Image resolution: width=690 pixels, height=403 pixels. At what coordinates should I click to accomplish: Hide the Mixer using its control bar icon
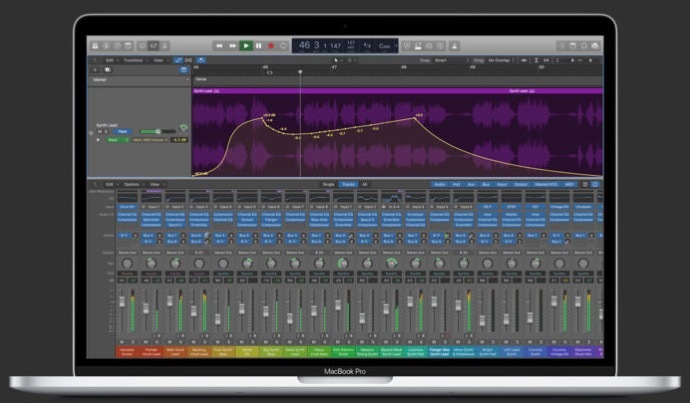153,46
